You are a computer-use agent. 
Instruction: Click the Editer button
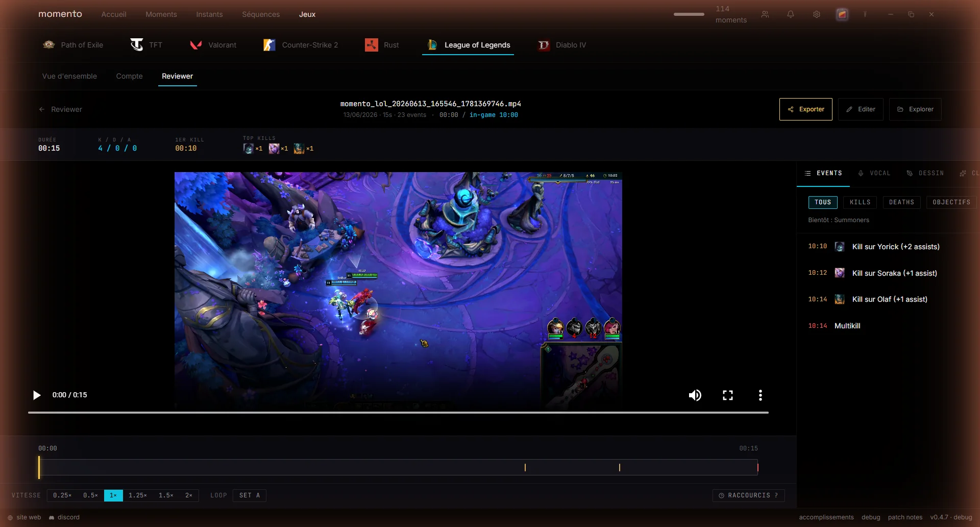click(x=861, y=109)
